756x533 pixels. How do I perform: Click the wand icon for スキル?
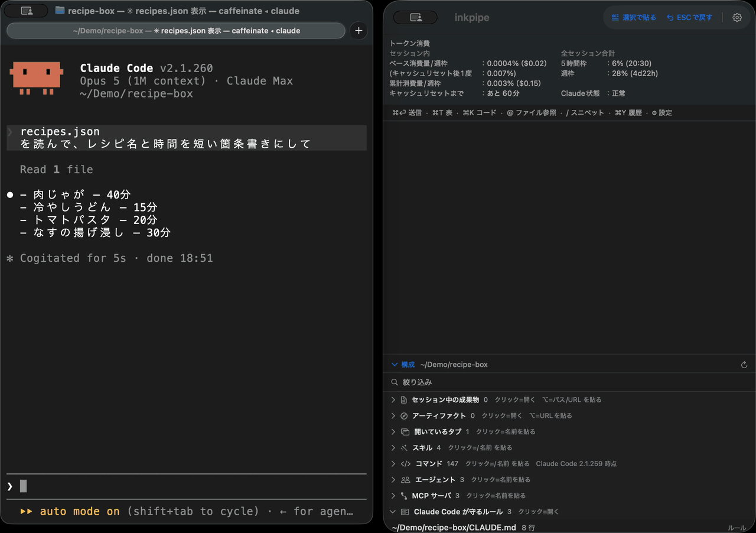[404, 448]
